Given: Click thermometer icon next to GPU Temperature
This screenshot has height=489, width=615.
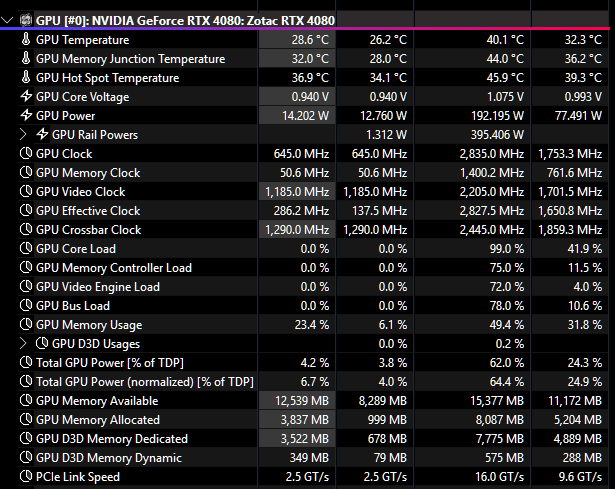Looking at the screenshot, I should pyautogui.click(x=26, y=39).
